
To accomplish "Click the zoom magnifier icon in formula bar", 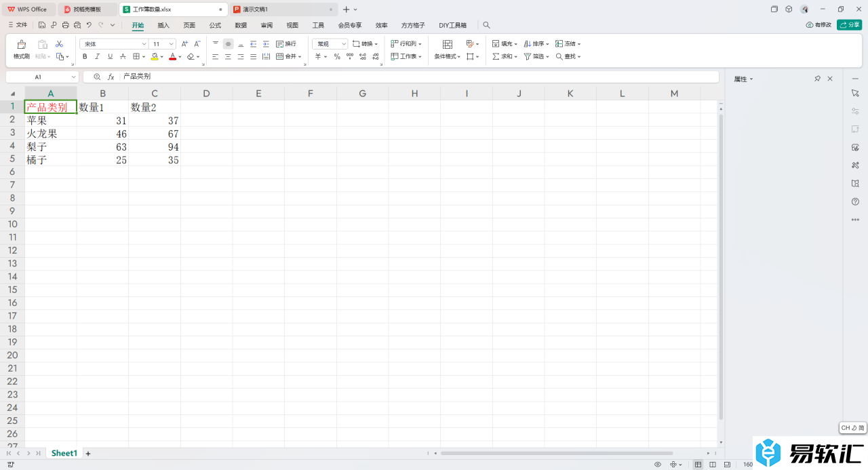I will coord(97,77).
